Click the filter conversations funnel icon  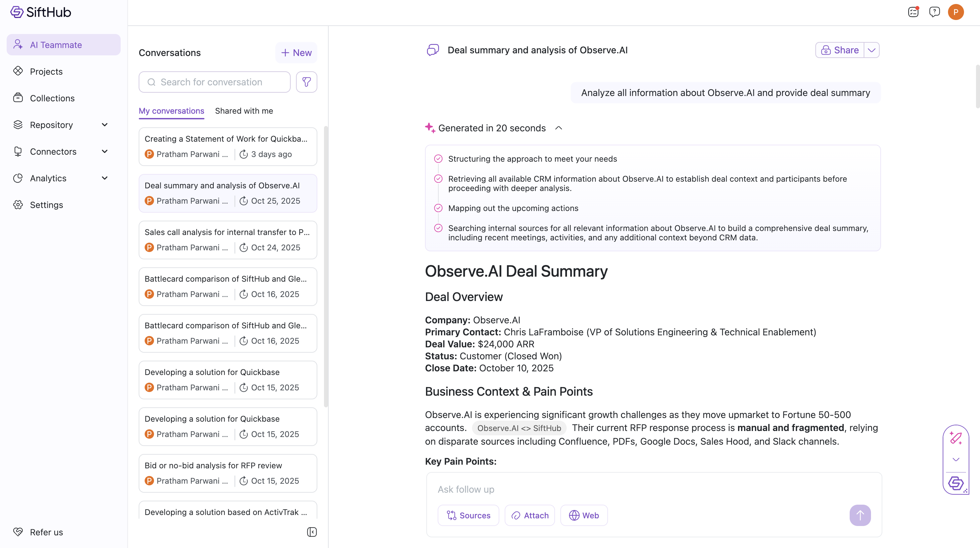(x=306, y=82)
